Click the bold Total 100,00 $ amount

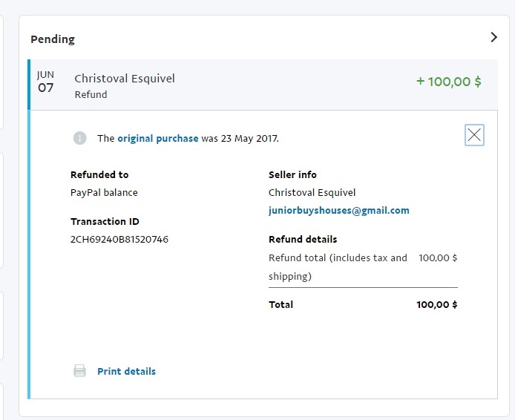pyautogui.click(x=436, y=304)
